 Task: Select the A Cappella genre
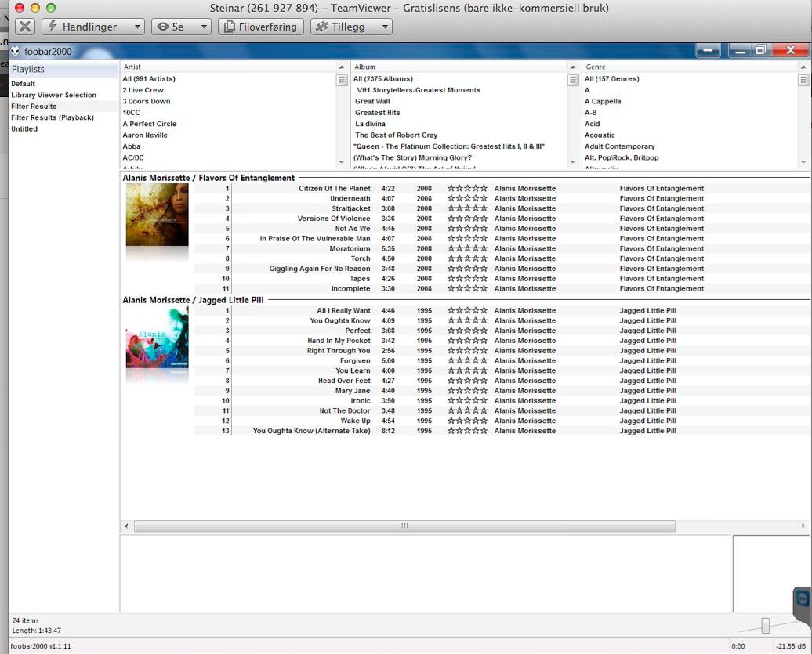tap(603, 101)
